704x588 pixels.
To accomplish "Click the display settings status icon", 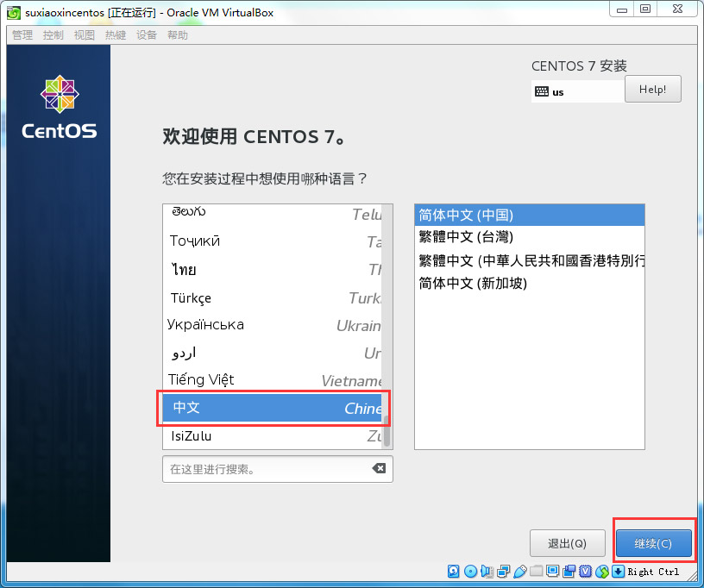I will tap(553, 572).
